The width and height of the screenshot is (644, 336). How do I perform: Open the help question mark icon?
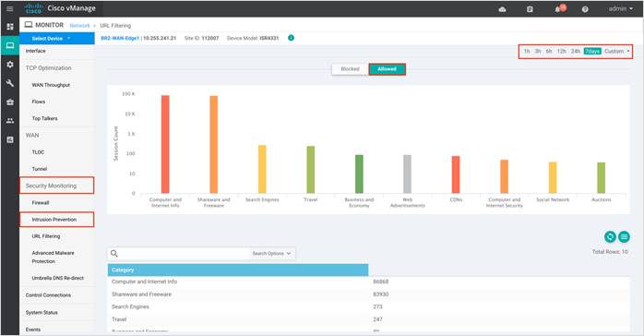click(x=585, y=9)
